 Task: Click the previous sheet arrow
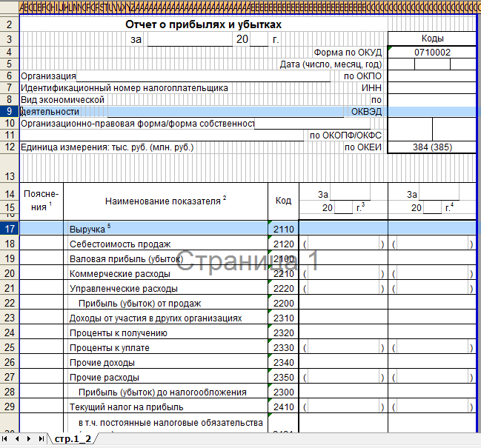[x=19, y=439]
